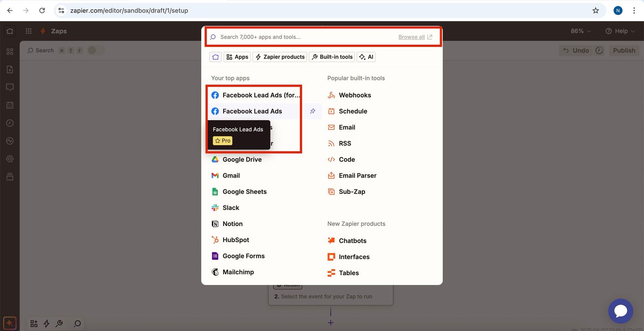
Task: Open the browser profile avatar N
Action: (x=618, y=10)
